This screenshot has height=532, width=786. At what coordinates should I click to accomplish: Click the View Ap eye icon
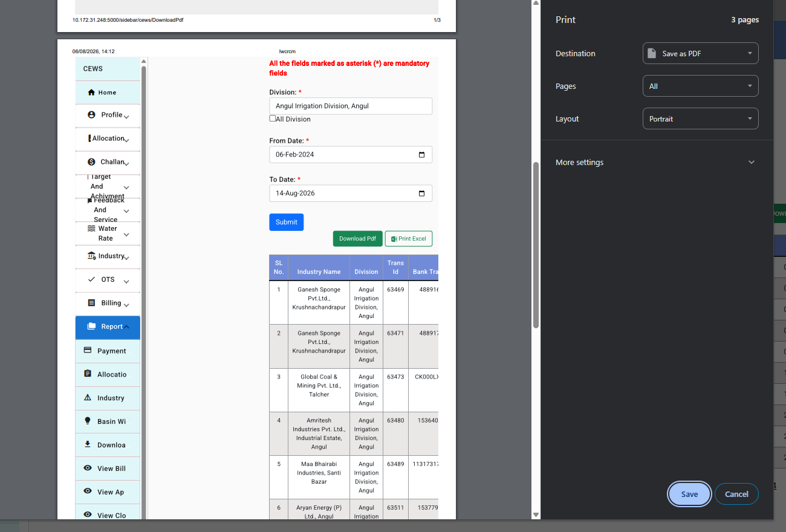point(87,491)
